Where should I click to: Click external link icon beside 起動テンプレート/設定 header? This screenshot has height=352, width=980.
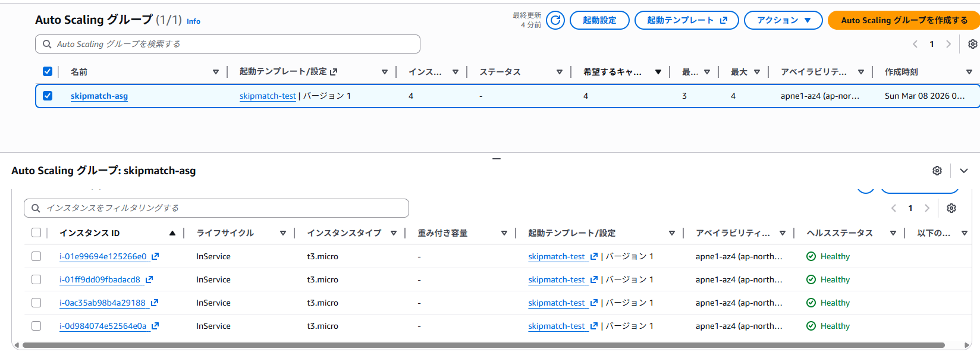pyautogui.click(x=334, y=72)
